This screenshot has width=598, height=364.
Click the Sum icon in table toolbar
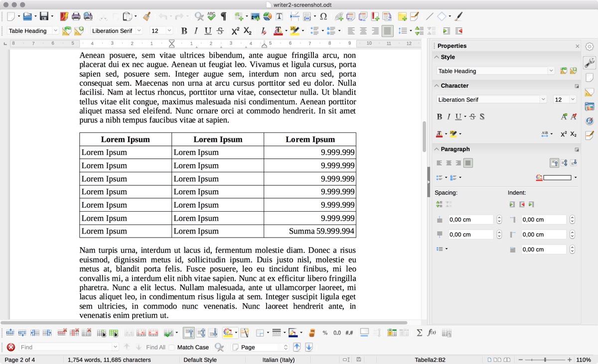coord(419,333)
